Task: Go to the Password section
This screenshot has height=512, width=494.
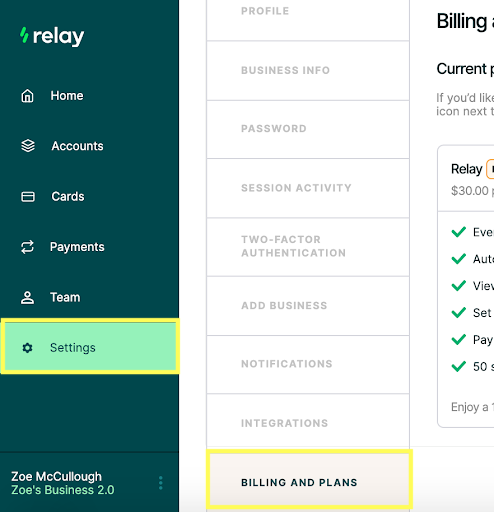Action: point(308,129)
